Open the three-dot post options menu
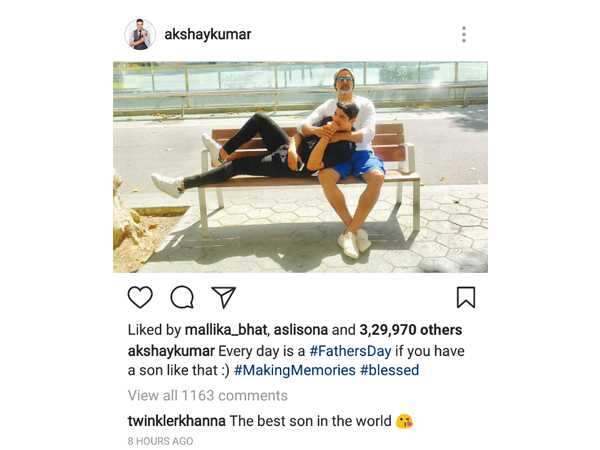Viewport: 600px width, 450px height. click(464, 34)
